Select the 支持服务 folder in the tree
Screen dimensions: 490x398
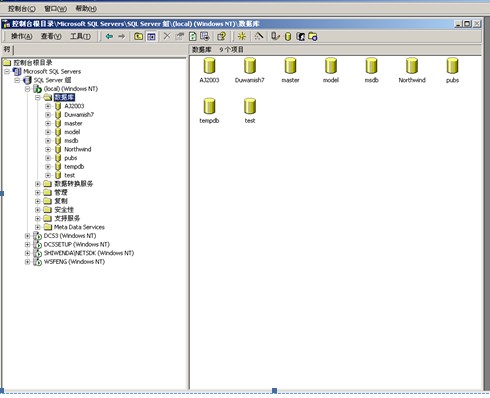click(67, 218)
